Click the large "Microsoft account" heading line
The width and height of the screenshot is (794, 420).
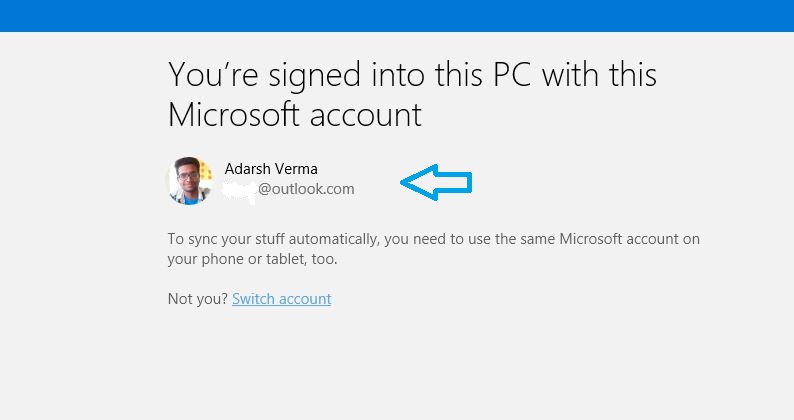point(295,115)
